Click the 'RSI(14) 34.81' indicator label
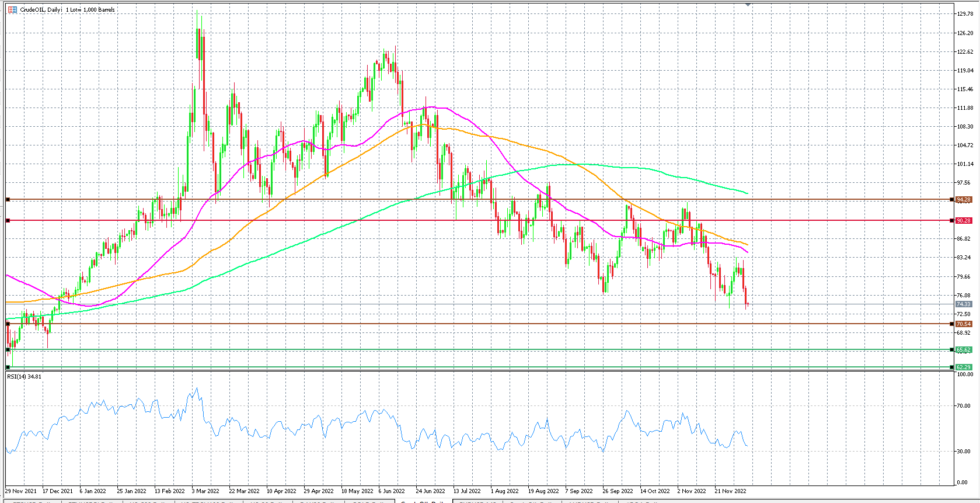 click(24, 377)
